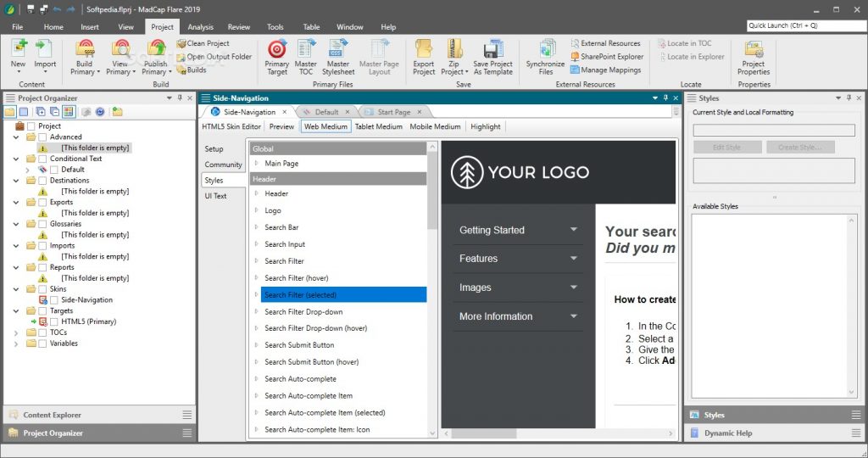
Task: Expand the Getting Started menu arrow
Action: click(x=574, y=230)
